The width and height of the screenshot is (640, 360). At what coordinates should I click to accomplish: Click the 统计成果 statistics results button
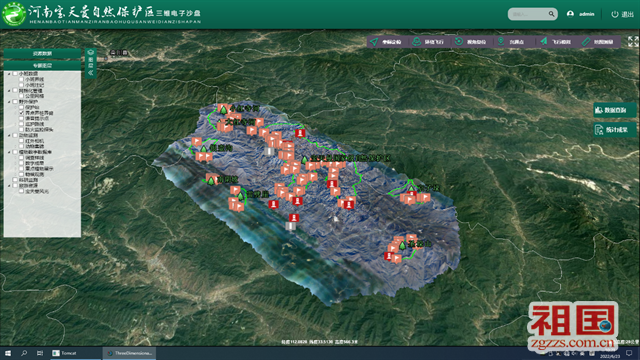point(615,130)
